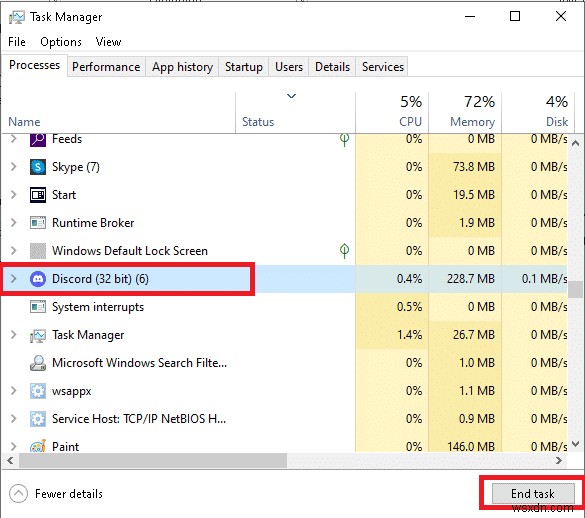Click the Fewer details circle arrow icon
585x518 pixels.
(18, 494)
